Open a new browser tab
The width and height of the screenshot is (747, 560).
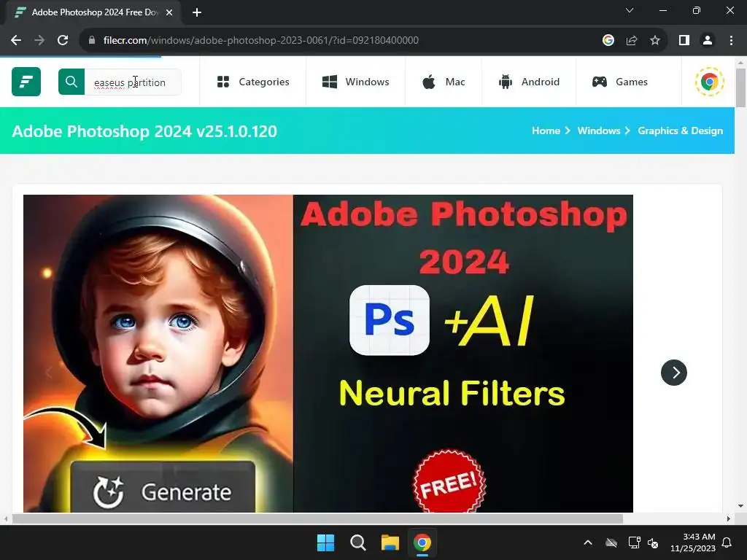click(x=197, y=12)
